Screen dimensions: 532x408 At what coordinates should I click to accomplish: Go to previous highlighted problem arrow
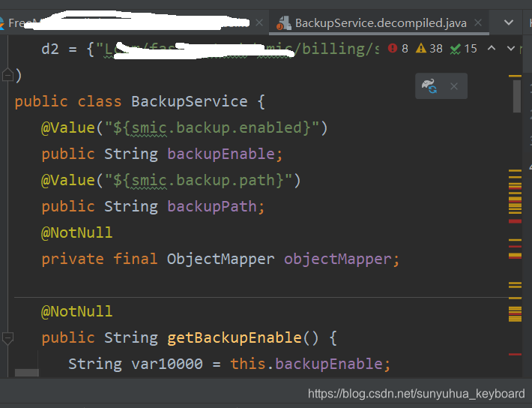pos(492,48)
